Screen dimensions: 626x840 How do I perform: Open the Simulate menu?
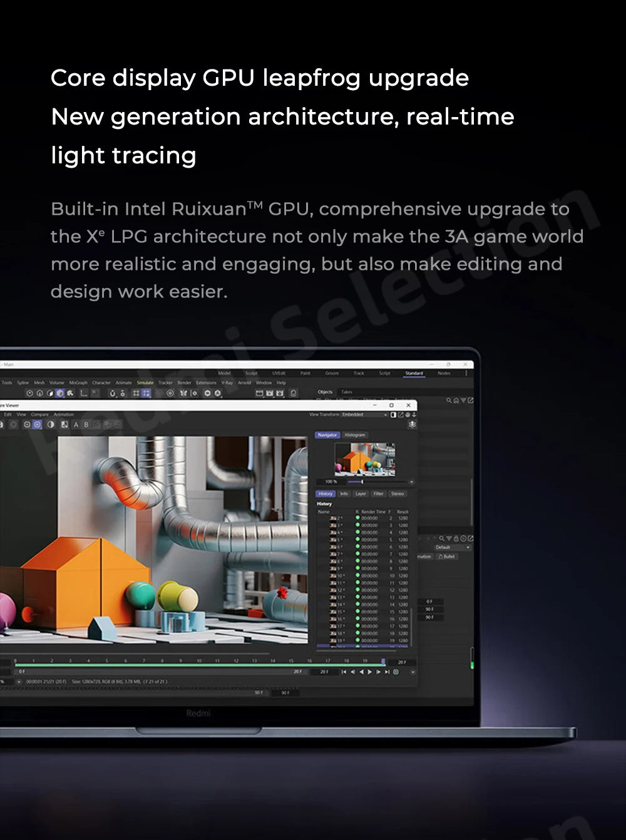click(x=145, y=382)
